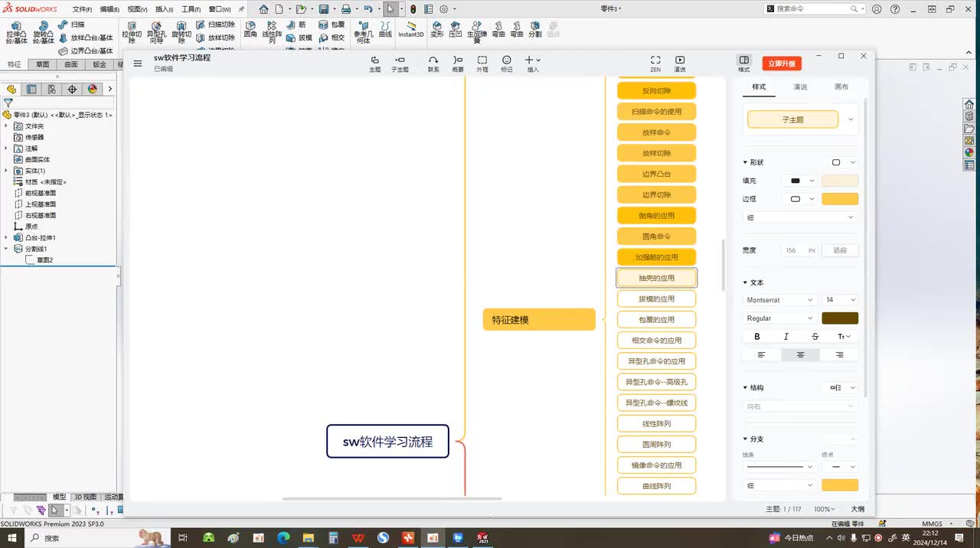Open SolidWorks 视图 menu
This screenshot has height=548, width=980.
pyautogui.click(x=137, y=9)
